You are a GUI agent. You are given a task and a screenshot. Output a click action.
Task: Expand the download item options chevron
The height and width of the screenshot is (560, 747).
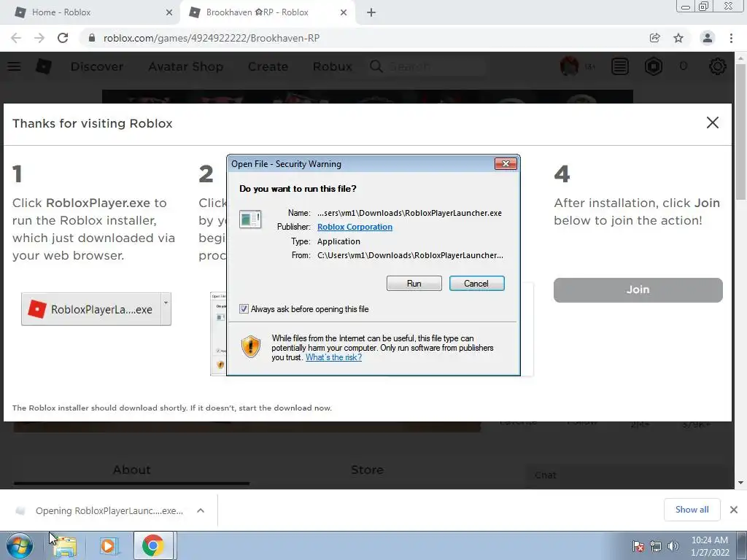tap(201, 510)
